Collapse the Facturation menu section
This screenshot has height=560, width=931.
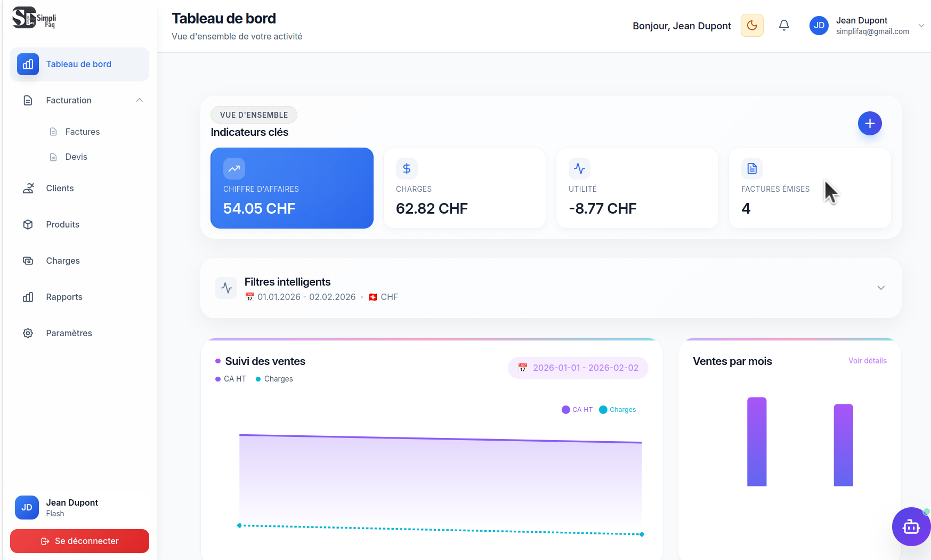(140, 100)
